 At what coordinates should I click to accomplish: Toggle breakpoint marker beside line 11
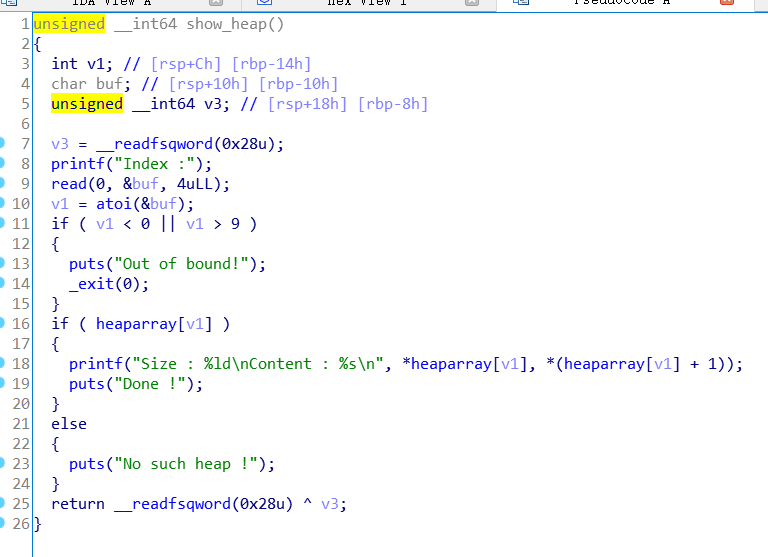pyautogui.click(x=5, y=224)
